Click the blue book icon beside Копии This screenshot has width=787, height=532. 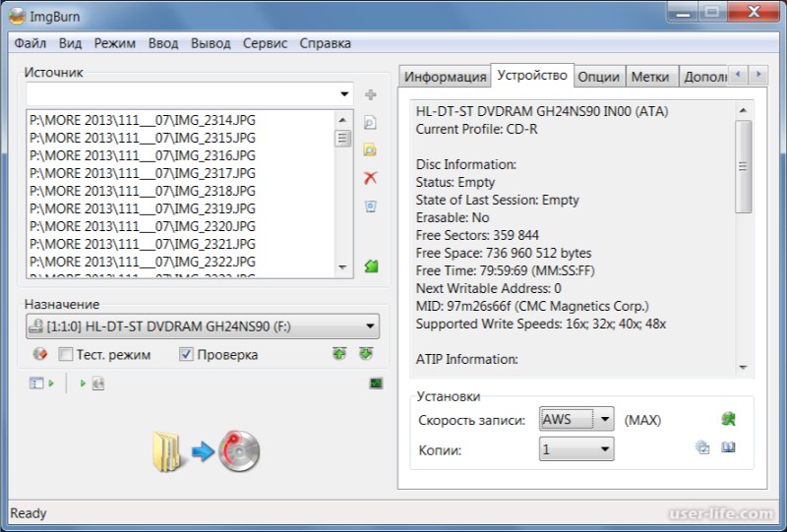(x=729, y=447)
